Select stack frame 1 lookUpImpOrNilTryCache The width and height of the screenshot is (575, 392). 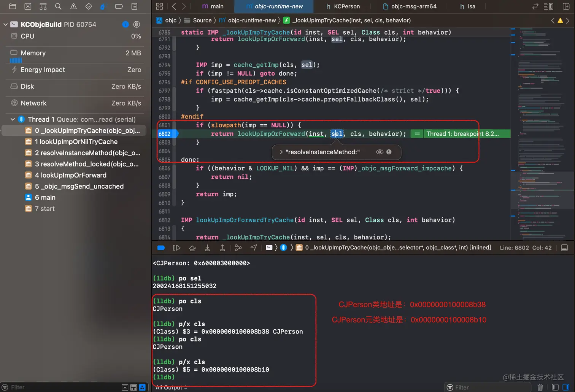click(x=74, y=141)
